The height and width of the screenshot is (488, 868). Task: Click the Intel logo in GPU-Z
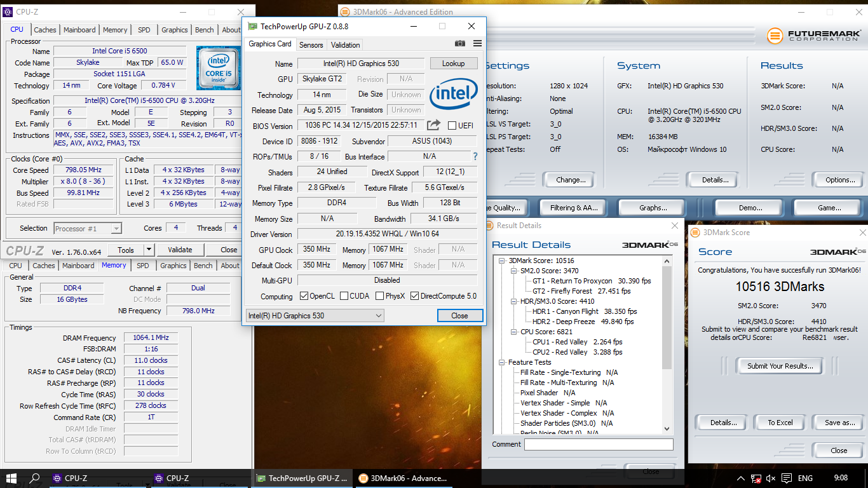(454, 95)
